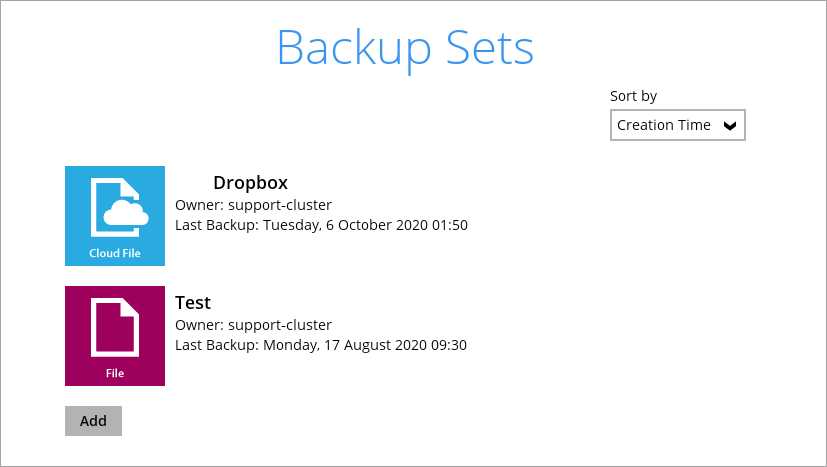Click the owner line under Dropbox
Screen dimensions: 827x467
click(253, 205)
